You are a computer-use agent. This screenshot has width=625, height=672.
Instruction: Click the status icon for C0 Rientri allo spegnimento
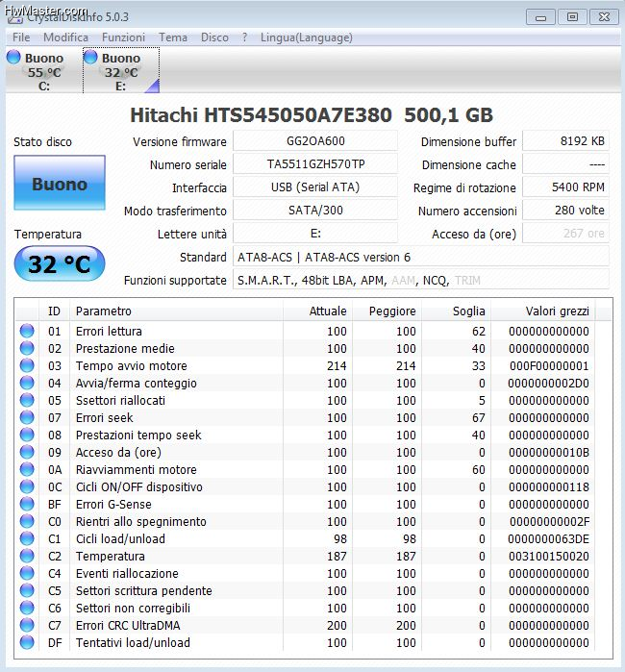[27, 521]
